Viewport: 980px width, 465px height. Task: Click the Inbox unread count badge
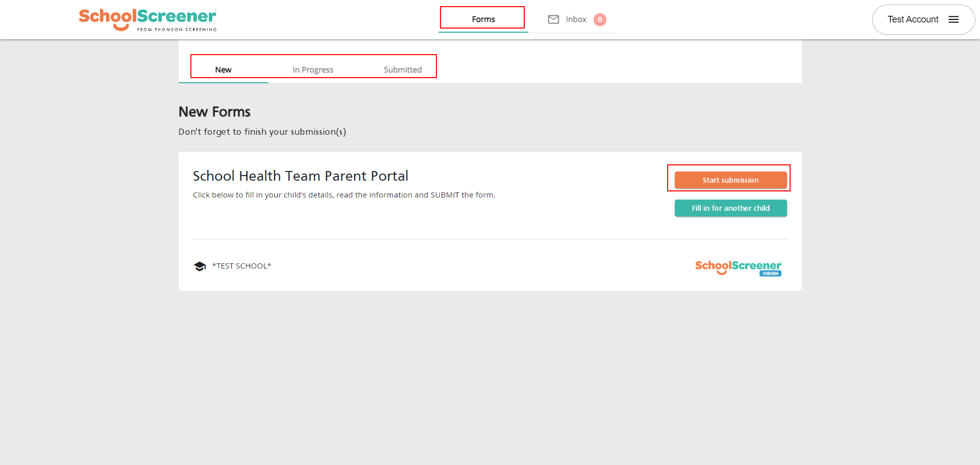coord(600,19)
